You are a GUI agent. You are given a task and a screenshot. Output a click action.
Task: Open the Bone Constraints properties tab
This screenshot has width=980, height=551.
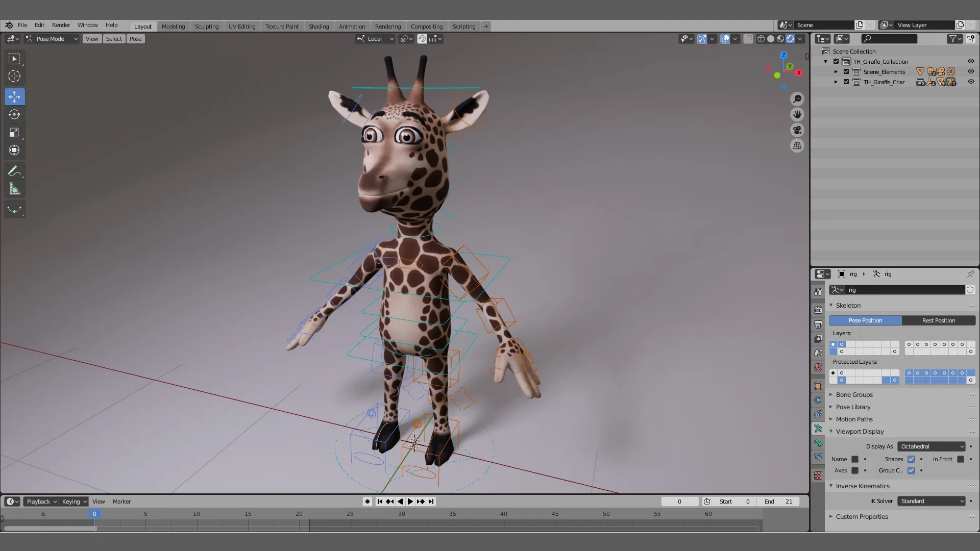(x=818, y=457)
